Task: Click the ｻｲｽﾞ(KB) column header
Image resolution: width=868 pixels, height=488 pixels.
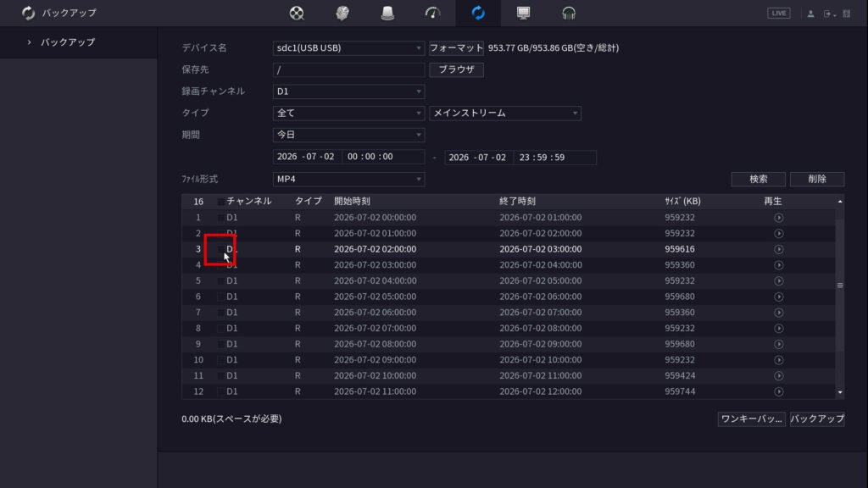Action: pyautogui.click(x=682, y=202)
